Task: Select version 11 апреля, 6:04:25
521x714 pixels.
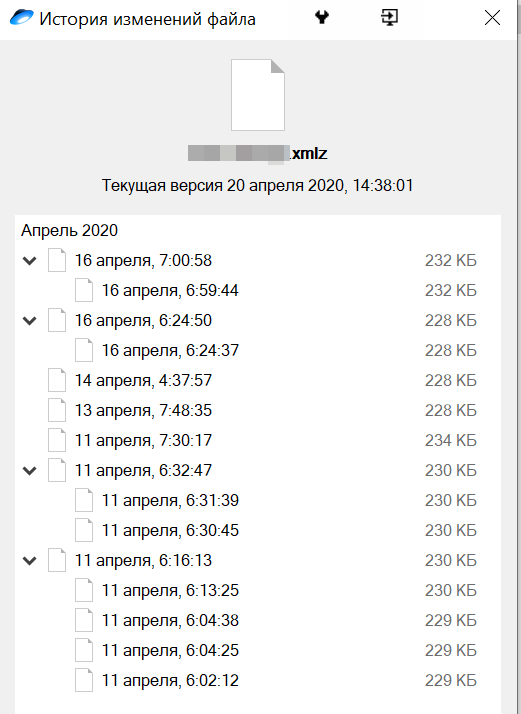Action: (258, 650)
